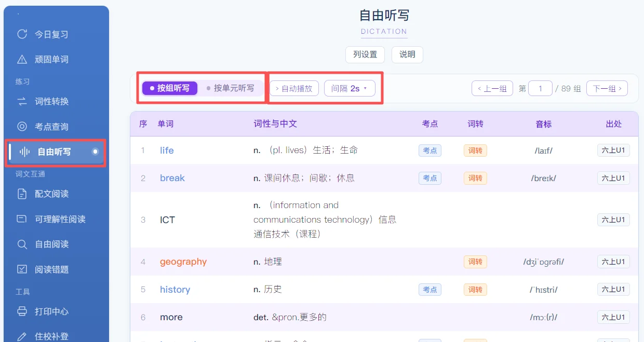644x342 pixels.
Task: Open the 间隔 2s interval dropdown
Action: coord(350,88)
